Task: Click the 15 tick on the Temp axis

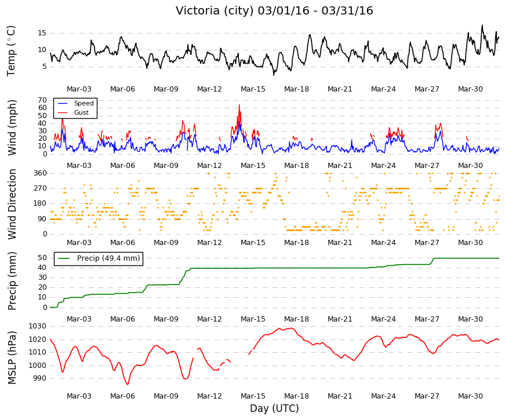Action: (42, 33)
